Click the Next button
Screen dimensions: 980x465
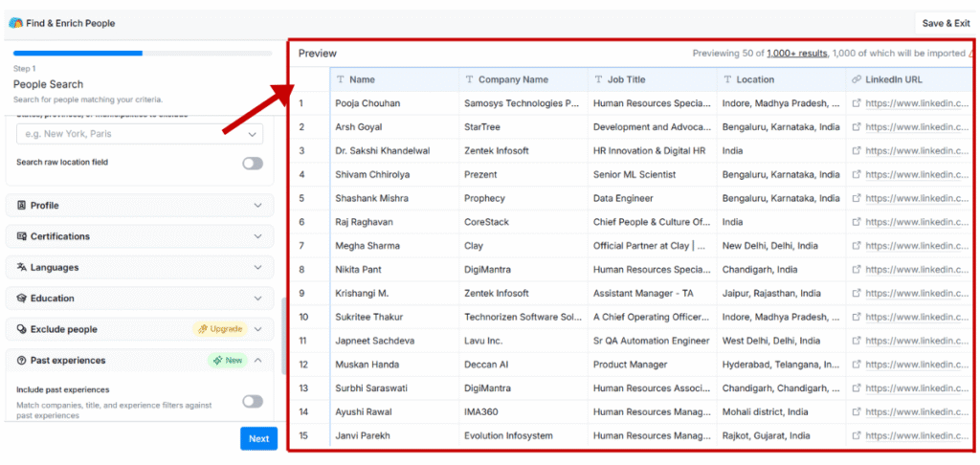pyautogui.click(x=258, y=438)
